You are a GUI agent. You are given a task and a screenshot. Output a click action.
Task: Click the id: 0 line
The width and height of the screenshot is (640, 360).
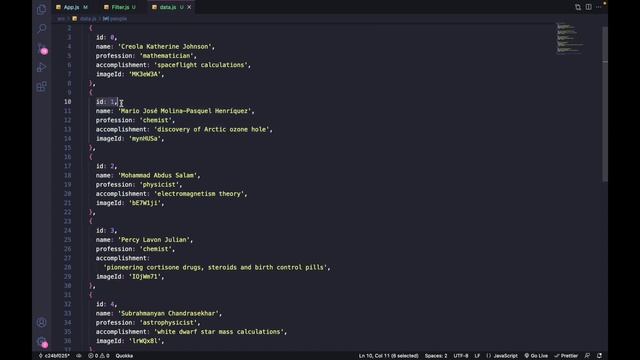point(107,38)
